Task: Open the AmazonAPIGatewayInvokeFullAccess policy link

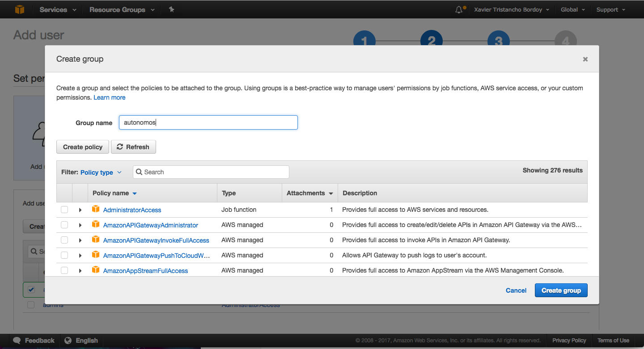Action: (156, 240)
